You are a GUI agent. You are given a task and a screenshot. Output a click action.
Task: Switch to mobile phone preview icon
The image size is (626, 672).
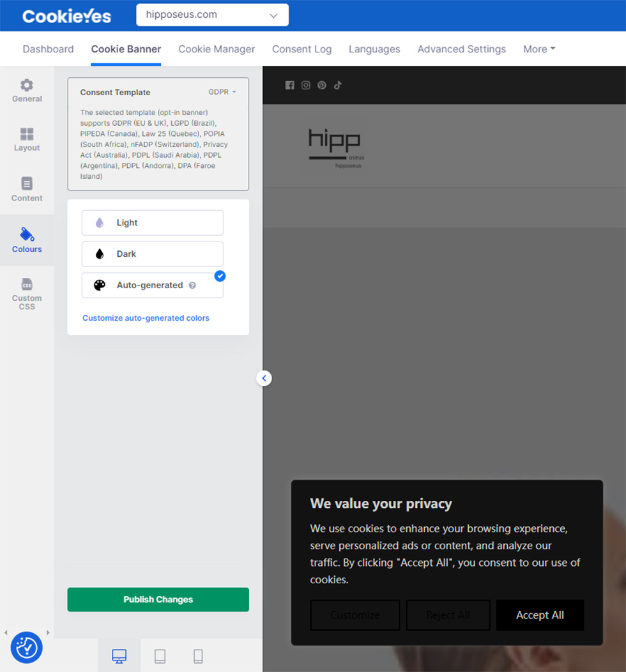point(198,656)
